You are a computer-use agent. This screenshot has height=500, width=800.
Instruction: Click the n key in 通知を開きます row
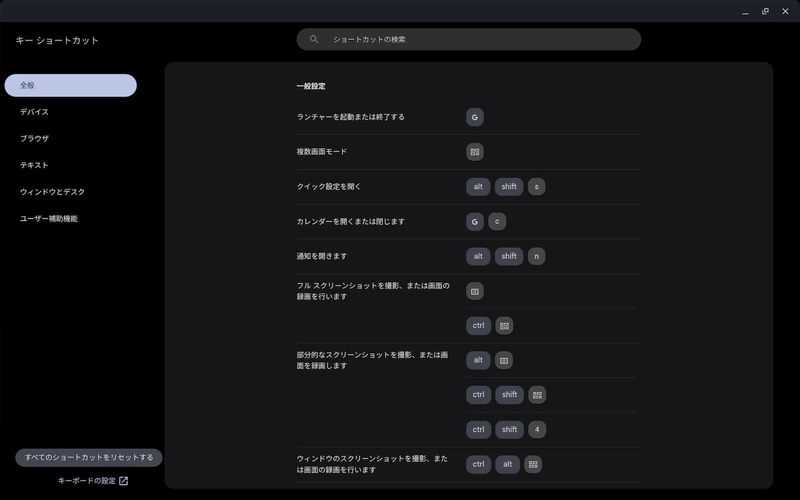[536, 256]
